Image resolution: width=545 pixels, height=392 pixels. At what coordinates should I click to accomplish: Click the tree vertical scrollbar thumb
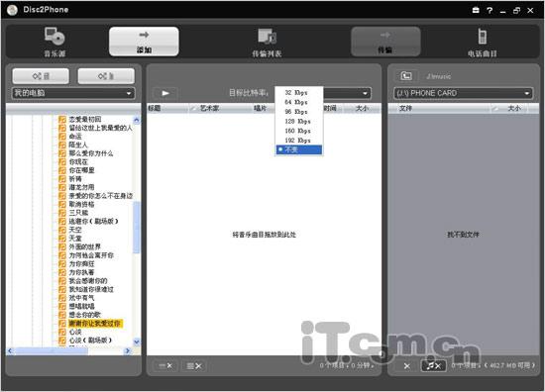tap(137, 227)
